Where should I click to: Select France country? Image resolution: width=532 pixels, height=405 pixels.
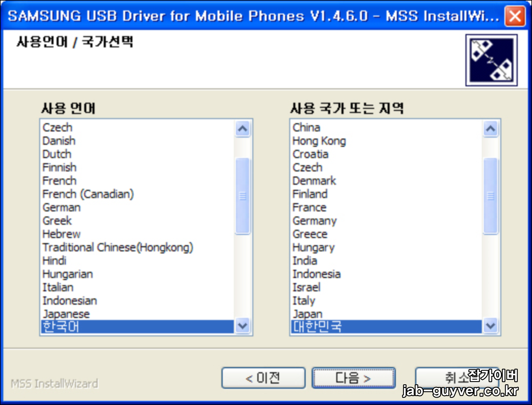tap(387, 207)
